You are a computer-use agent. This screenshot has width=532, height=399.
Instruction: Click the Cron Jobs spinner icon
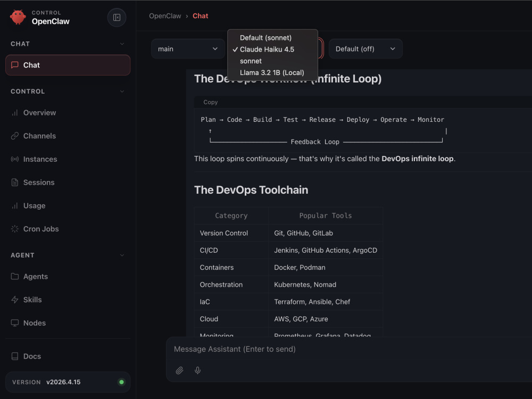(x=14, y=229)
